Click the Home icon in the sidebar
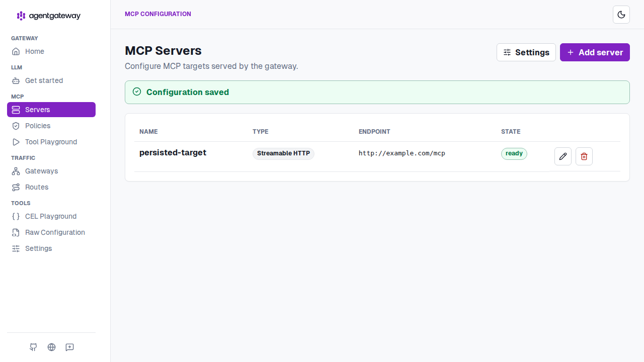Viewport: 644px width, 362px height. point(16,51)
